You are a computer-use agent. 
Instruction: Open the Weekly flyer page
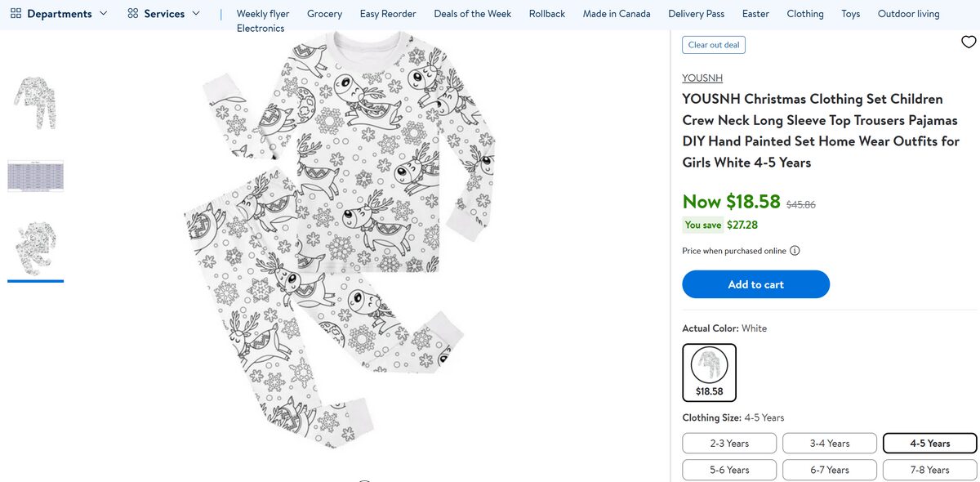point(262,13)
